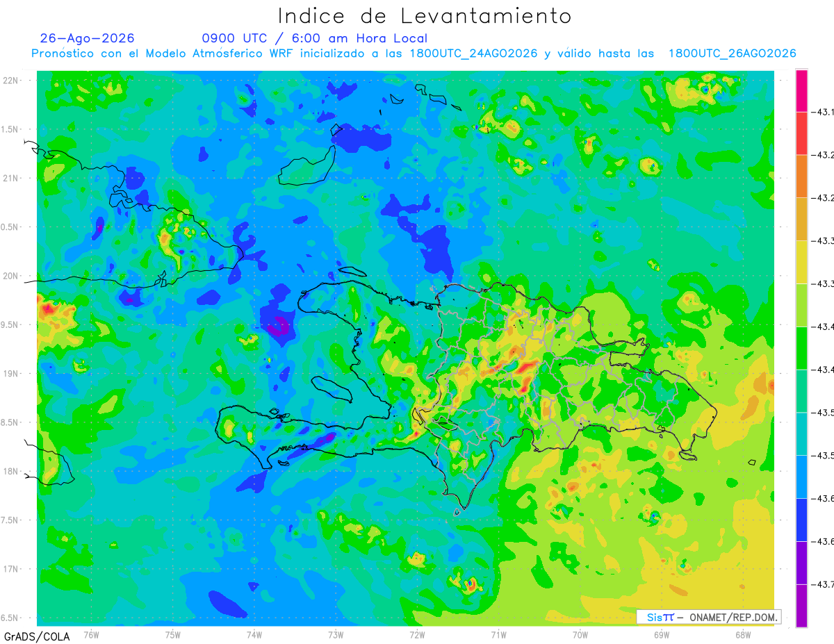834x644 pixels.
Task: Click the '20N' latitude label
Action: click(10, 276)
